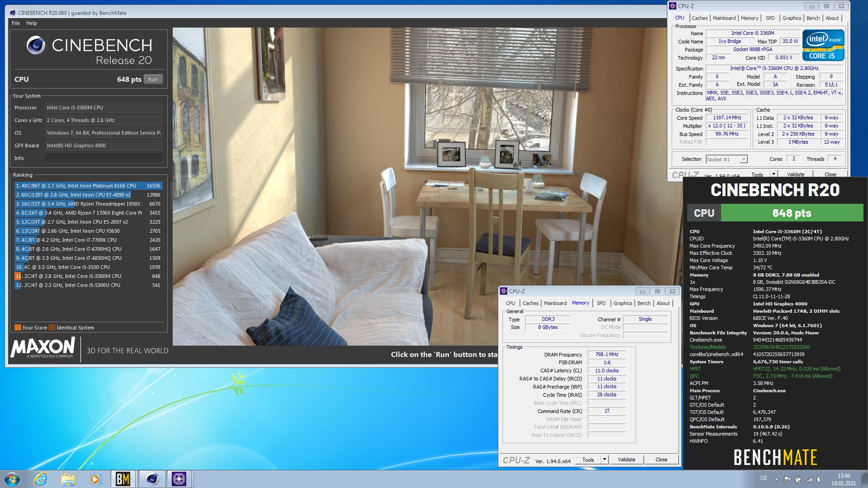The height and width of the screenshot is (488, 868).
Task: Open Windows Media Player from taskbar
Action: pos(95,479)
